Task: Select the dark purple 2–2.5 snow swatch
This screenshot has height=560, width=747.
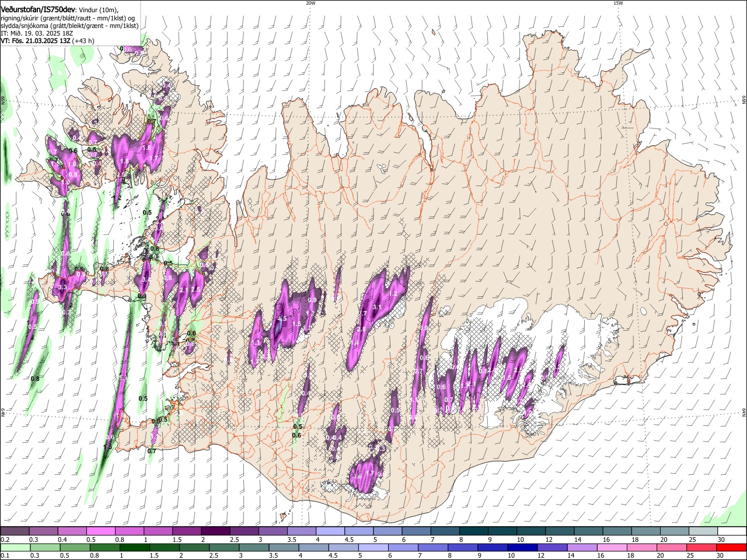Action: [x=215, y=531]
